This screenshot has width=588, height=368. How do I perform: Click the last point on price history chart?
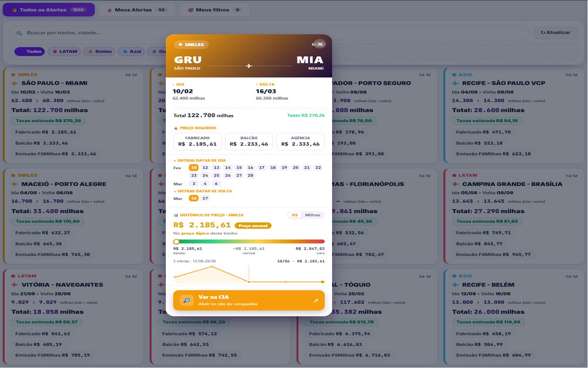tap(322, 282)
